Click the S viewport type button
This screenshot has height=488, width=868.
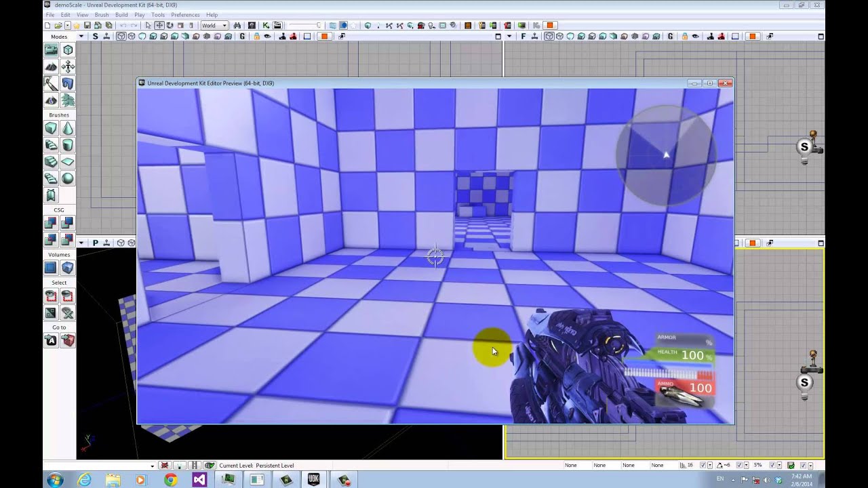(95, 37)
